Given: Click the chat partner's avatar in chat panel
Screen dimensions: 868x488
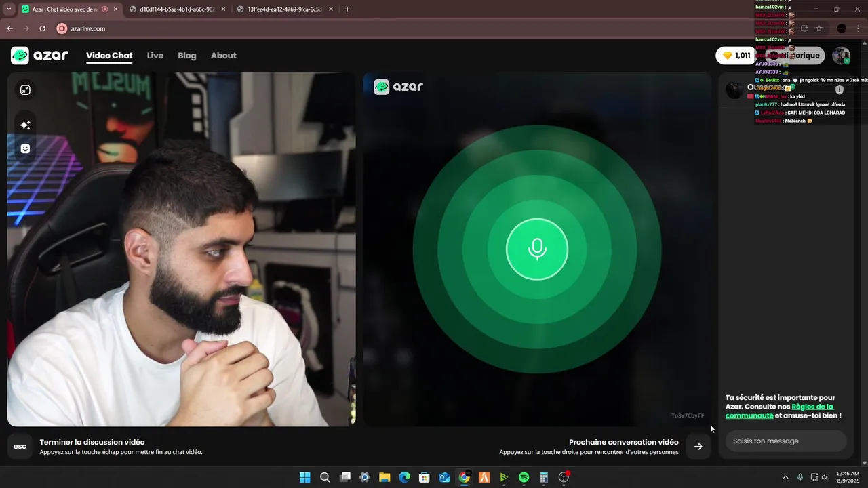Looking at the screenshot, I should (x=734, y=90).
